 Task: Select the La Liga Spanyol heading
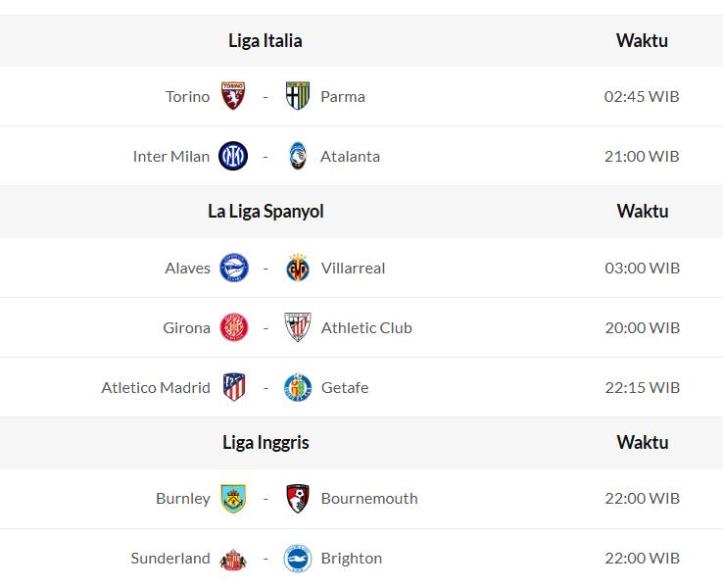(x=265, y=212)
